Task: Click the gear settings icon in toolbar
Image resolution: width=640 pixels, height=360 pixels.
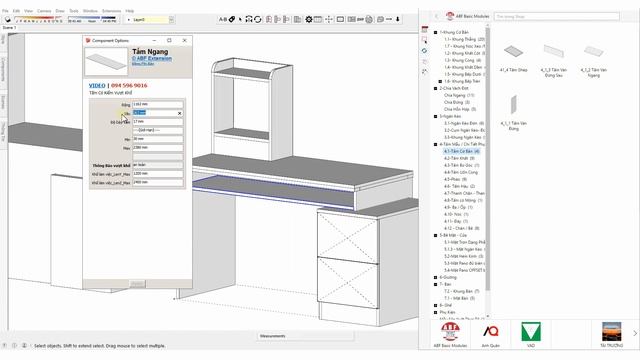Action: [309, 19]
